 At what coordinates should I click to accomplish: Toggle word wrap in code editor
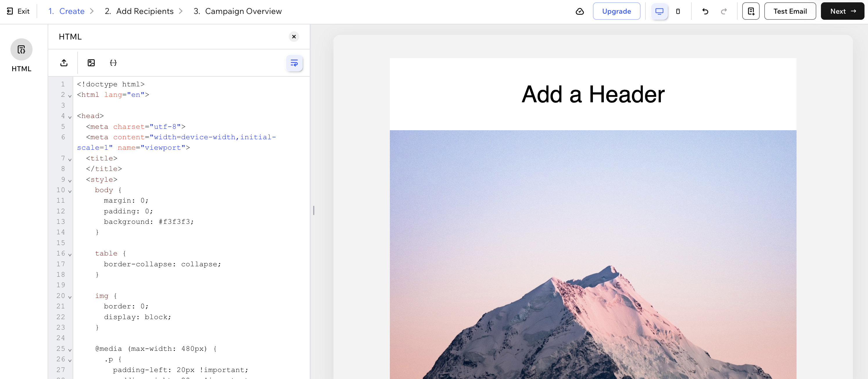pos(294,63)
